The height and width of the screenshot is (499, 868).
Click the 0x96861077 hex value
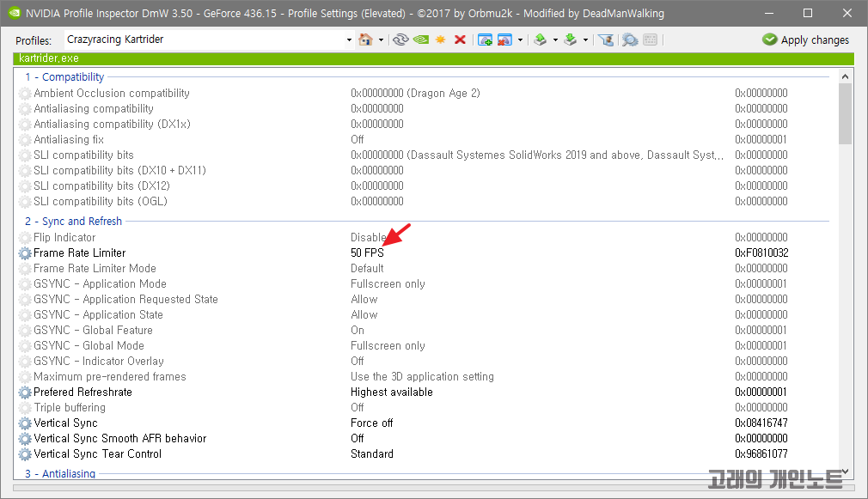coord(761,454)
